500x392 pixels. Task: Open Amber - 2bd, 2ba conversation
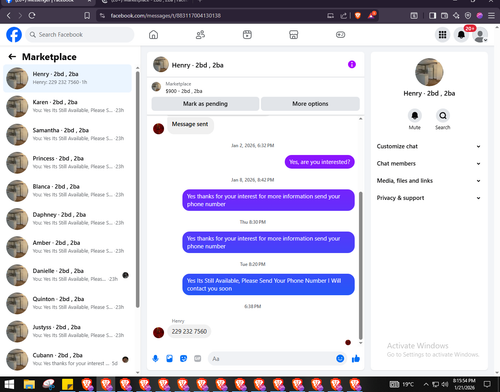[x=67, y=247]
